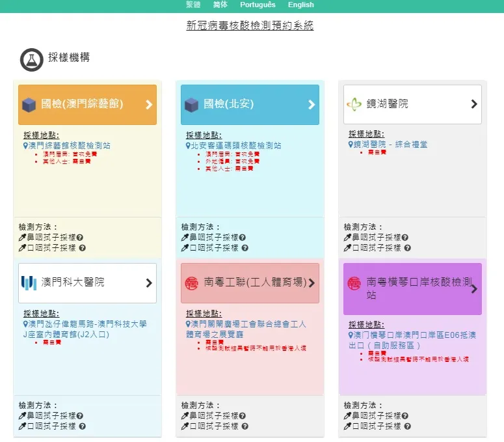
Task: Click chevron arrow on 澳門科大醫院 card
Action: (149, 283)
